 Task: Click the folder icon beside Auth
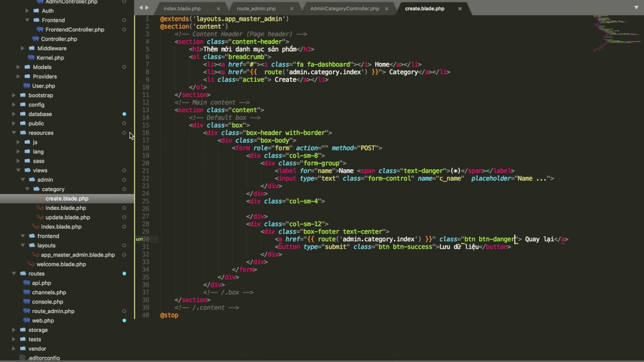(x=36, y=11)
